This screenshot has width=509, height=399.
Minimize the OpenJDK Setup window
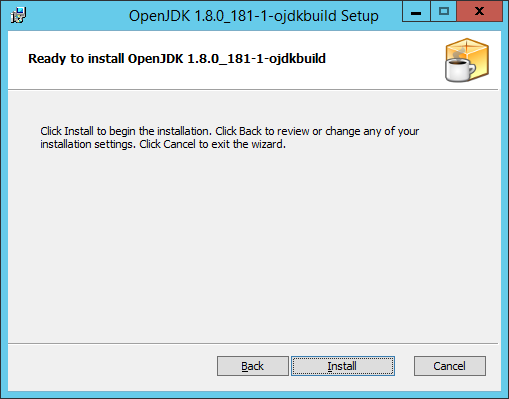point(416,11)
